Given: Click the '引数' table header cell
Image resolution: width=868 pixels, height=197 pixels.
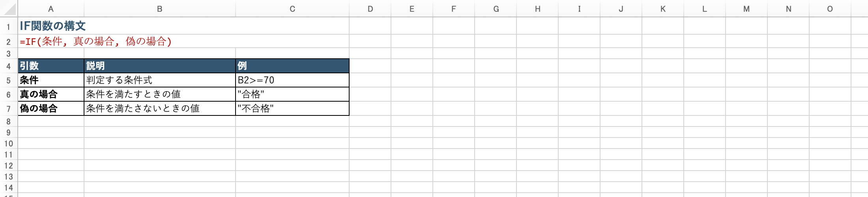Looking at the screenshot, I should click(51, 66).
